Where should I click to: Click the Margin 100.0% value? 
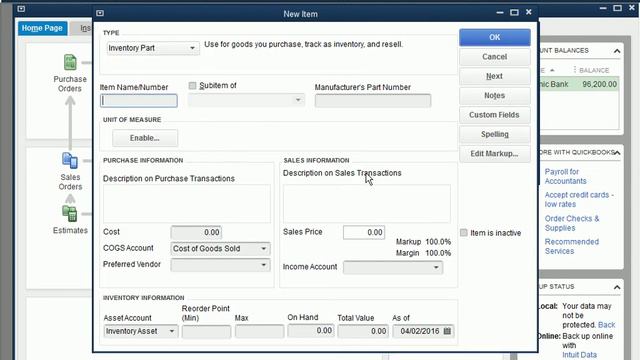[x=438, y=253]
